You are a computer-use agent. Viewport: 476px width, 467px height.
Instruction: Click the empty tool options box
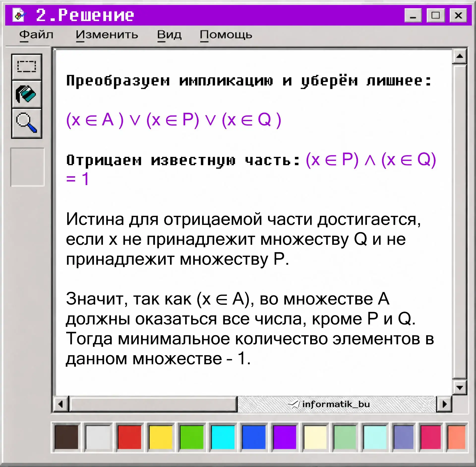(28, 167)
